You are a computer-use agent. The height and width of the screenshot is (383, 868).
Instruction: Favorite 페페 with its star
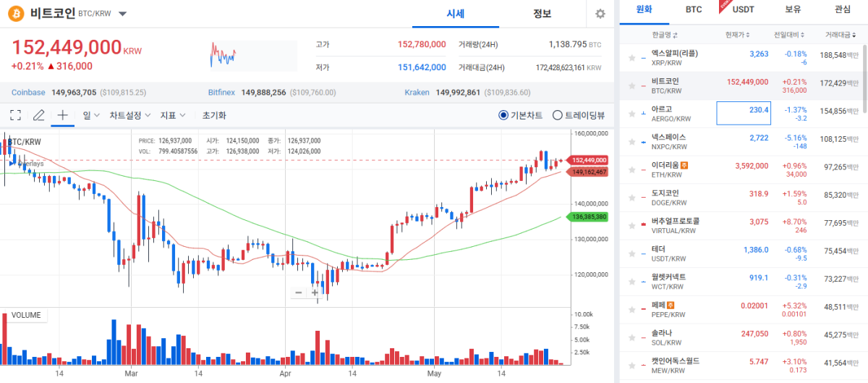click(631, 309)
